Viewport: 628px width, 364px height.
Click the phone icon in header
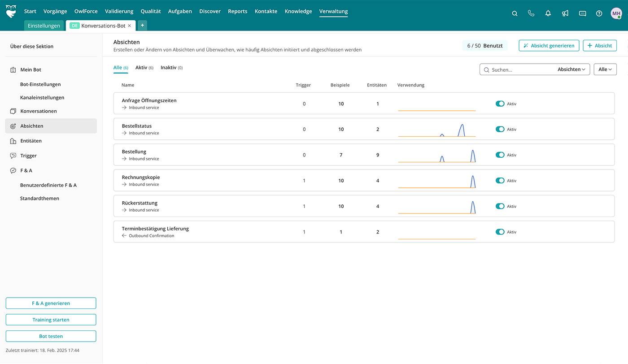tap(531, 13)
